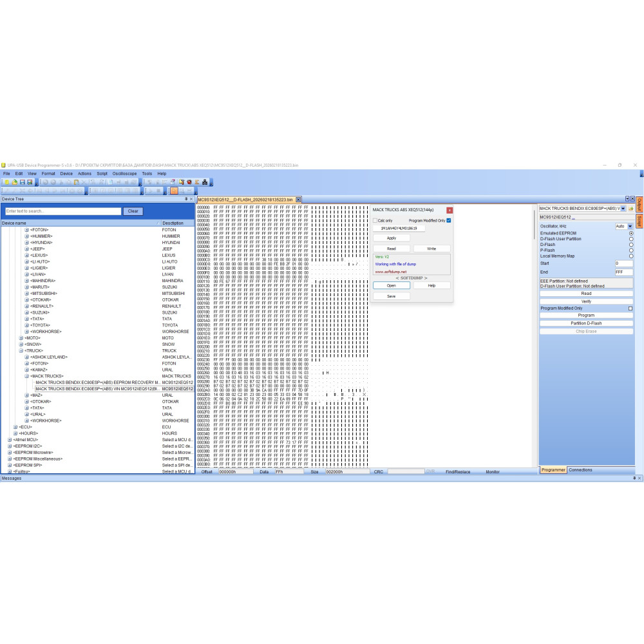This screenshot has height=644, width=644.
Task: Open the www.softdump.net link
Action: pyautogui.click(x=391, y=272)
